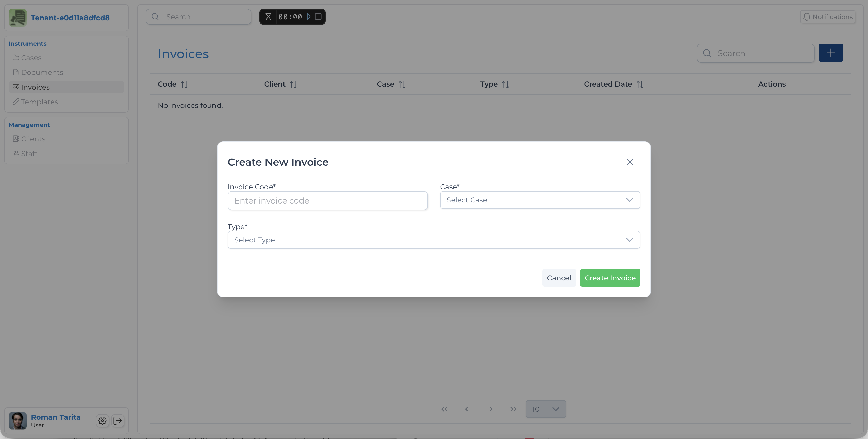The image size is (868, 439).
Task: Open the Select Type dropdown
Action: (434, 240)
